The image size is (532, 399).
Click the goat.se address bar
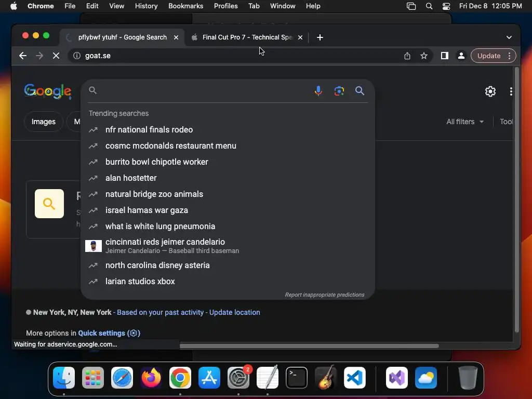pyautogui.click(x=237, y=56)
